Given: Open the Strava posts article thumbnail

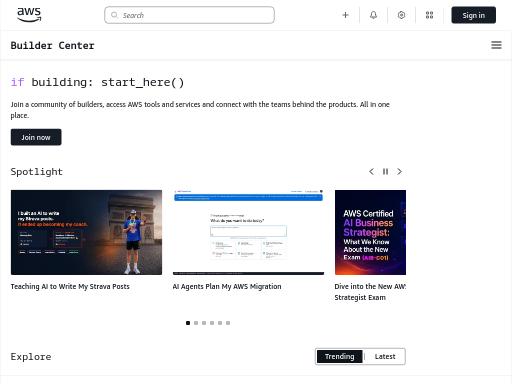Looking at the screenshot, I should click(86, 232).
